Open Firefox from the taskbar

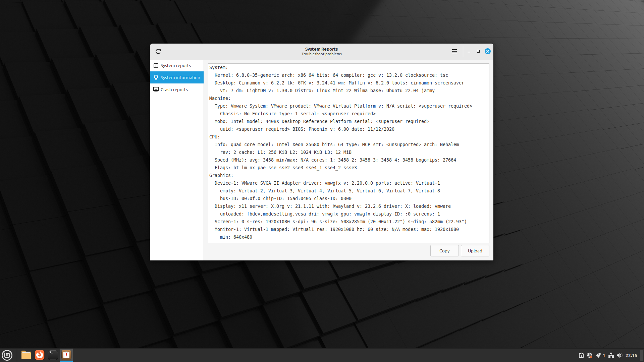(40, 355)
